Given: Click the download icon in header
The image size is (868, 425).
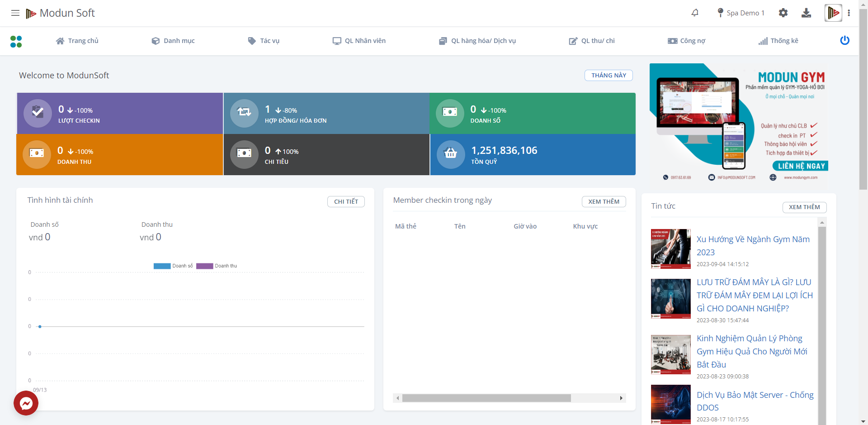Looking at the screenshot, I should [x=806, y=13].
